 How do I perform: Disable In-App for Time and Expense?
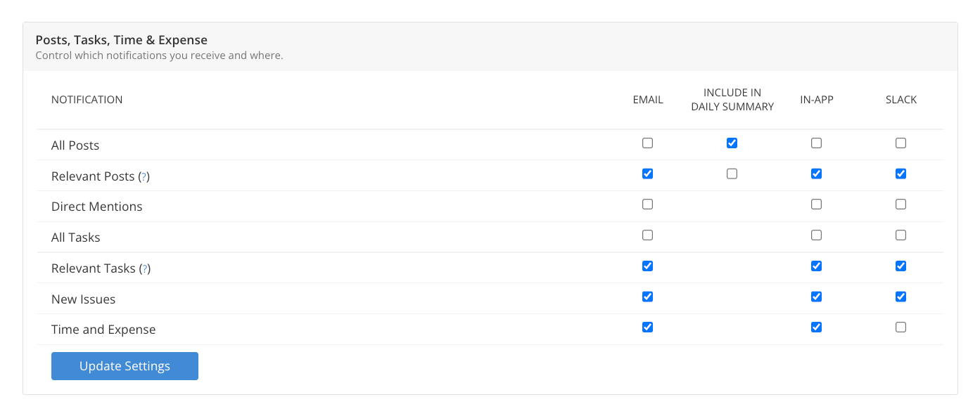pos(816,327)
